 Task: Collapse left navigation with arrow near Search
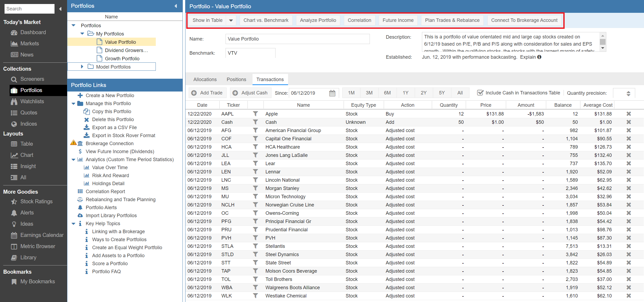coord(60,9)
